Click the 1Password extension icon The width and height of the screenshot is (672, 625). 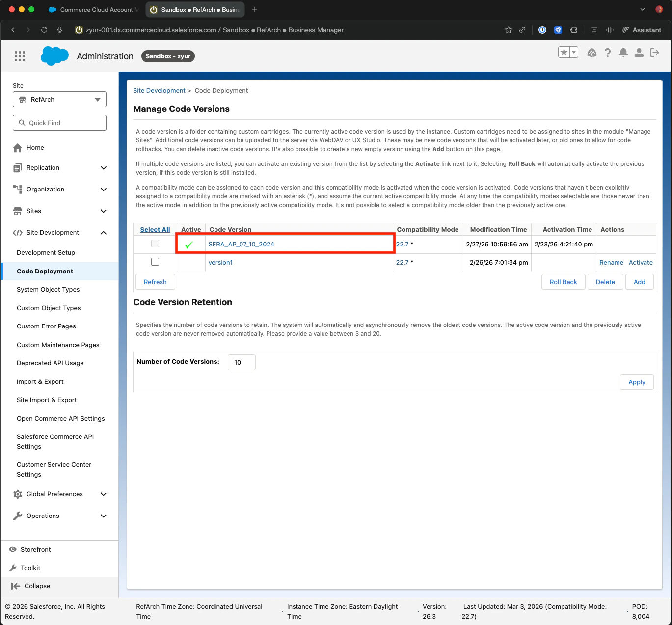[542, 30]
